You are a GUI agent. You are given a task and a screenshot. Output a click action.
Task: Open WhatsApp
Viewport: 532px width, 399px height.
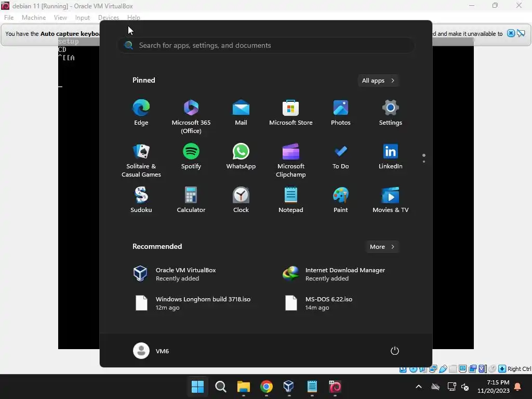point(241,157)
